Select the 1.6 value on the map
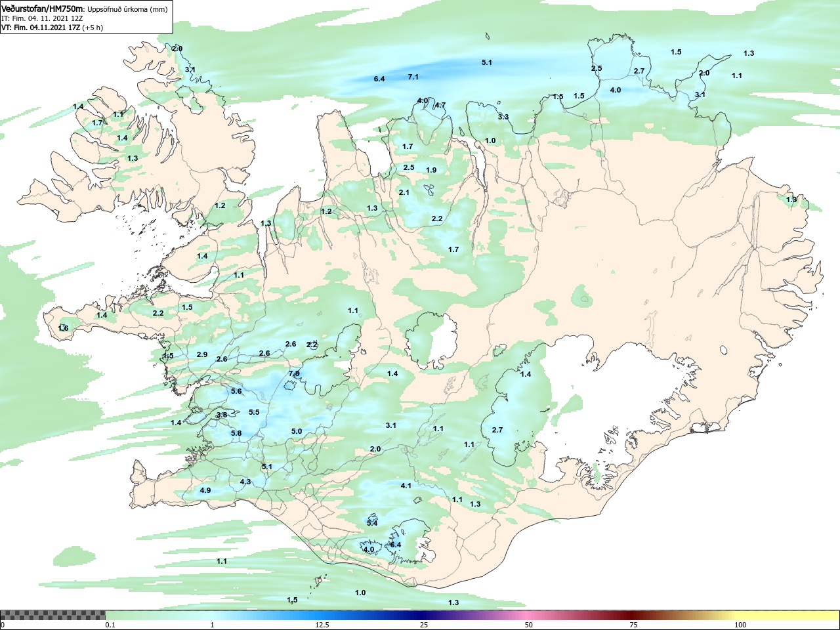Screen dimensions: 840x630 click(63, 328)
